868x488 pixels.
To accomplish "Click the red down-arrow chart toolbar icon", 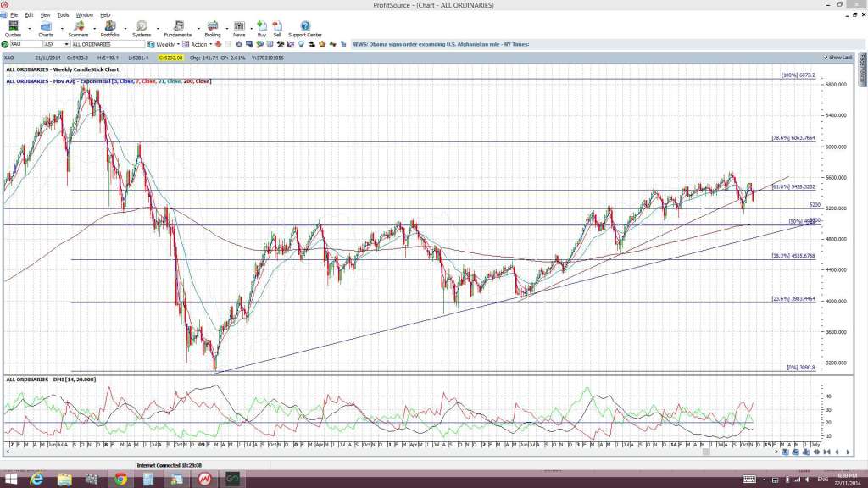I will pyautogui.click(x=218, y=44).
